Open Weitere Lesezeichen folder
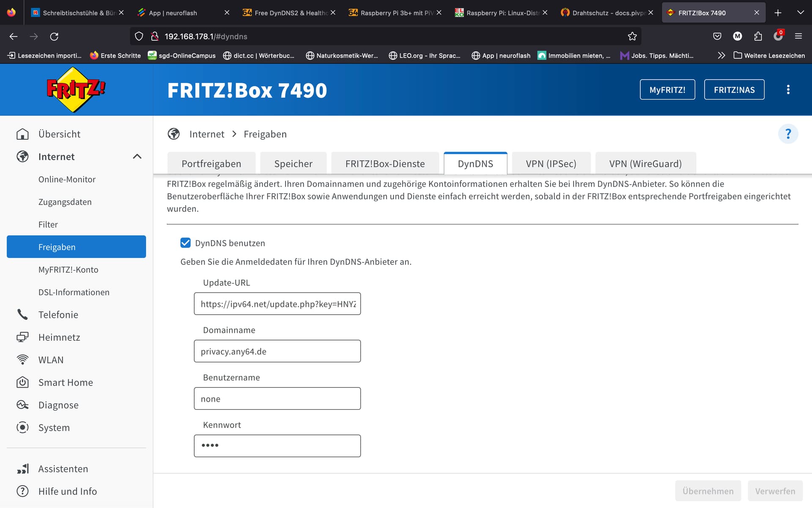The width and height of the screenshot is (812, 508). [x=769, y=55]
